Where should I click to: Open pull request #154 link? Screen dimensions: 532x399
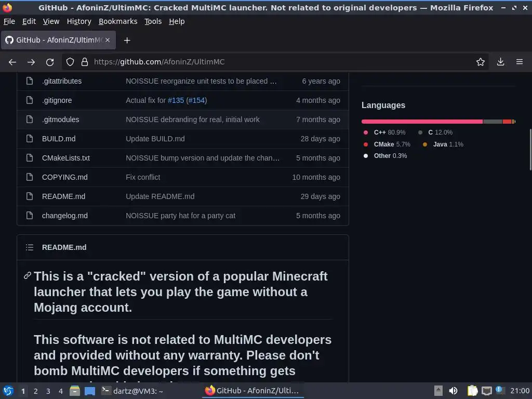point(196,100)
